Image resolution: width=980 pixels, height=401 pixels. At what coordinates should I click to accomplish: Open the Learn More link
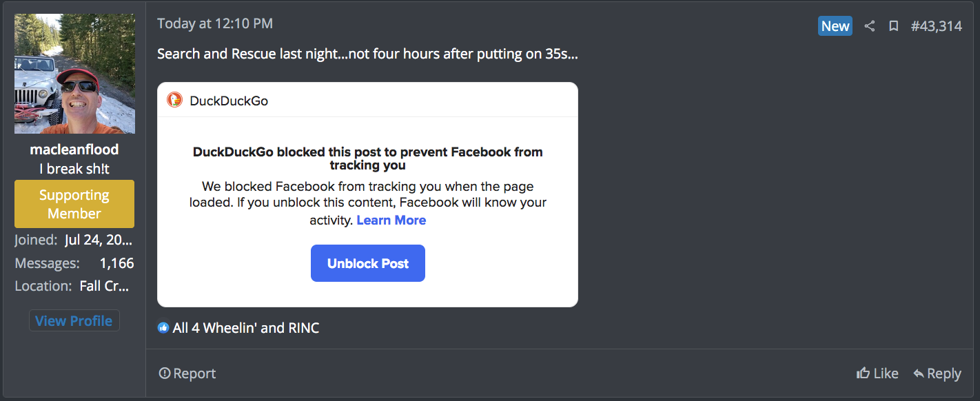click(x=391, y=220)
